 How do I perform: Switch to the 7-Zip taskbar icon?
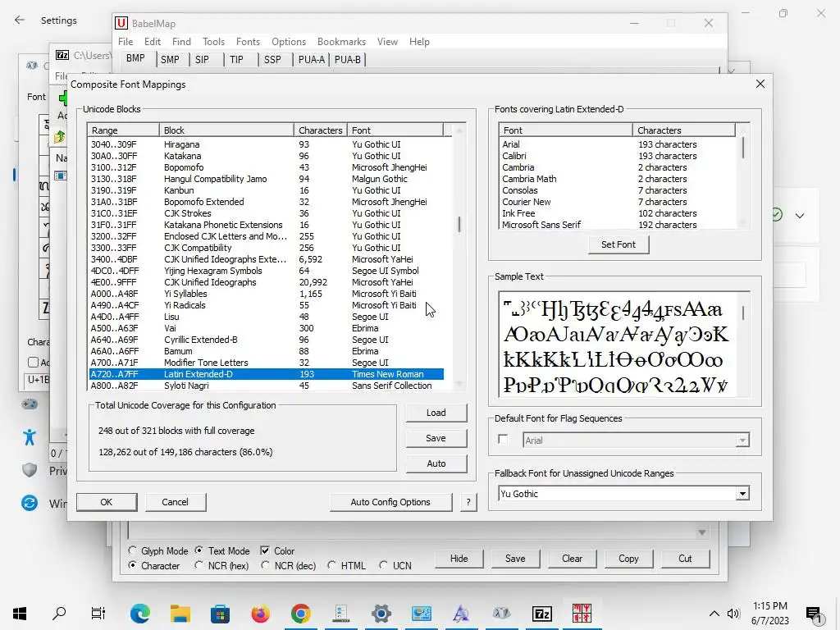(541, 613)
